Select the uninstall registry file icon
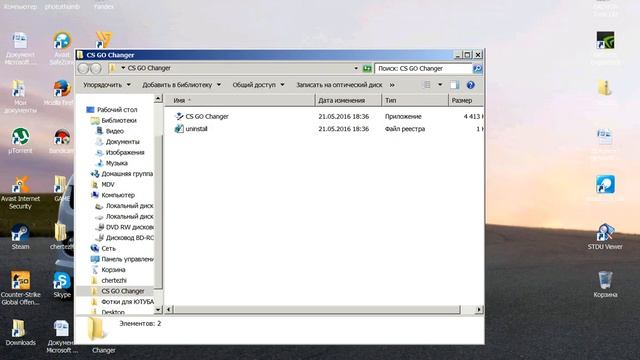The width and height of the screenshot is (640, 360). pyautogui.click(x=179, y=129)
